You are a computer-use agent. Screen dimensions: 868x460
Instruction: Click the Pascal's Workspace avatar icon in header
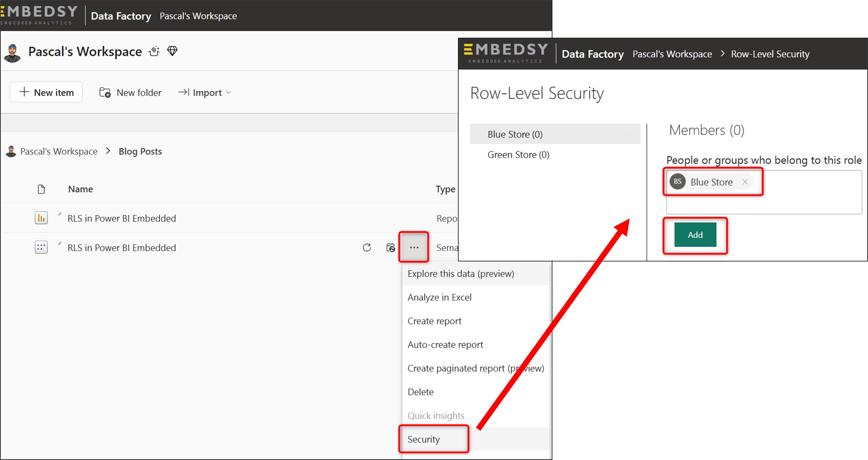click(x=12, y=53)
